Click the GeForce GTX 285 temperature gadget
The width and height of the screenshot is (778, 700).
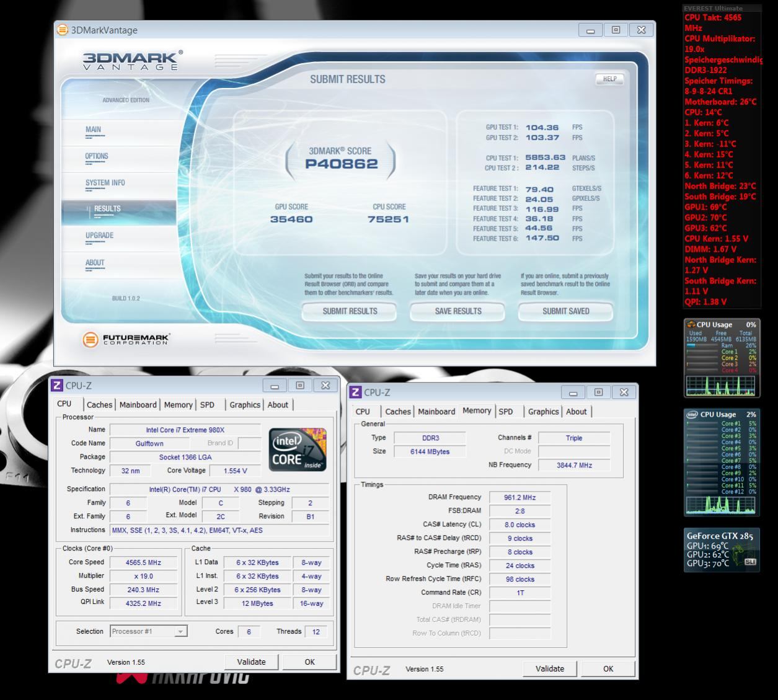pyautogui.click(x=722, y=549)
